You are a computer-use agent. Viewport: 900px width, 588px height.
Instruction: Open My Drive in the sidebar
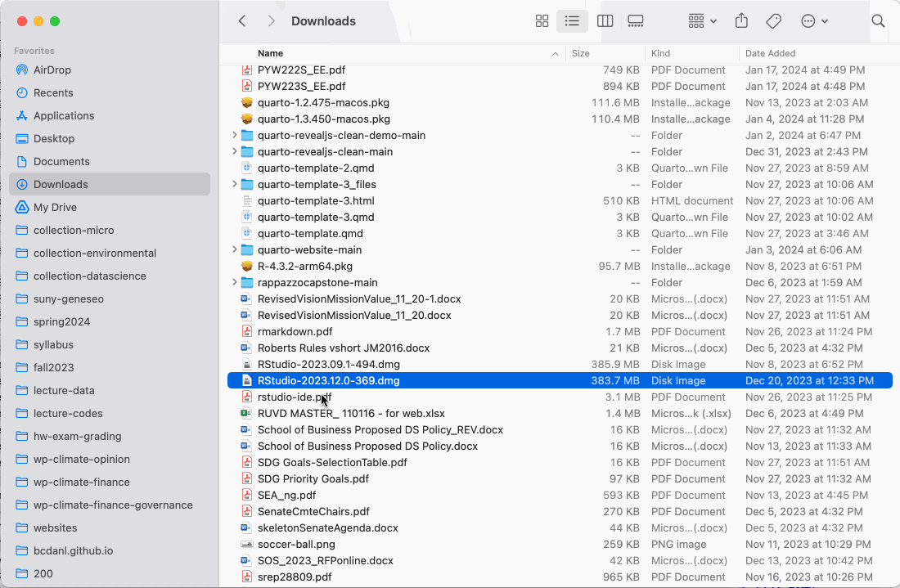(x=55, y=207)
